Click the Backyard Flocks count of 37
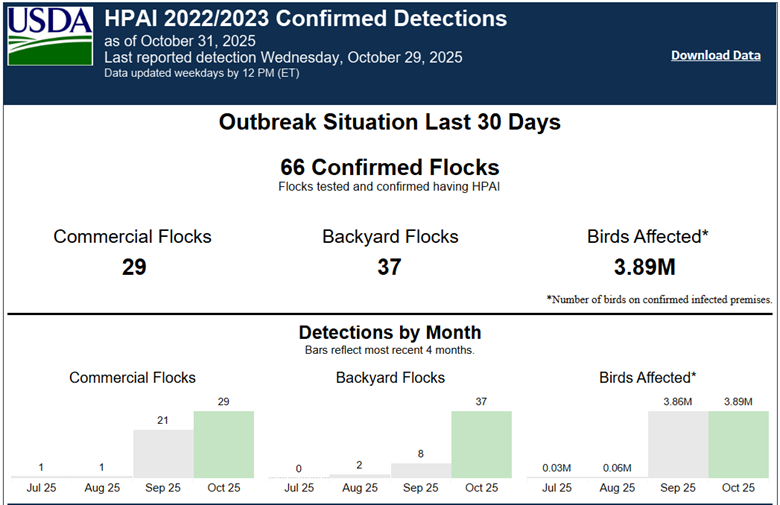Image resolution: width=780 pixels, height=505 pixels. tap(390, 267)
